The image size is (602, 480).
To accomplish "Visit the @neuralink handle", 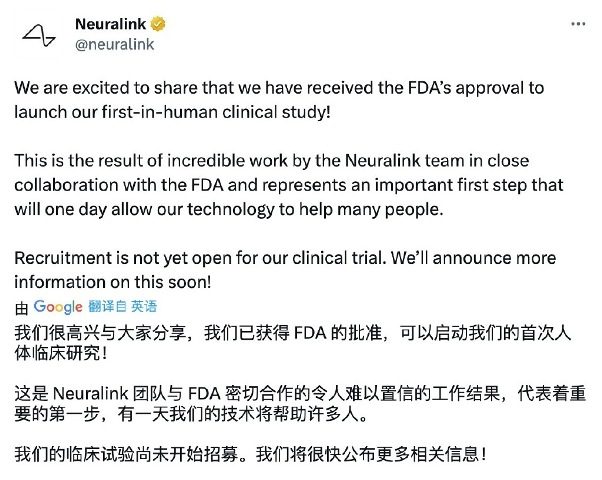I will coord(115,45).
